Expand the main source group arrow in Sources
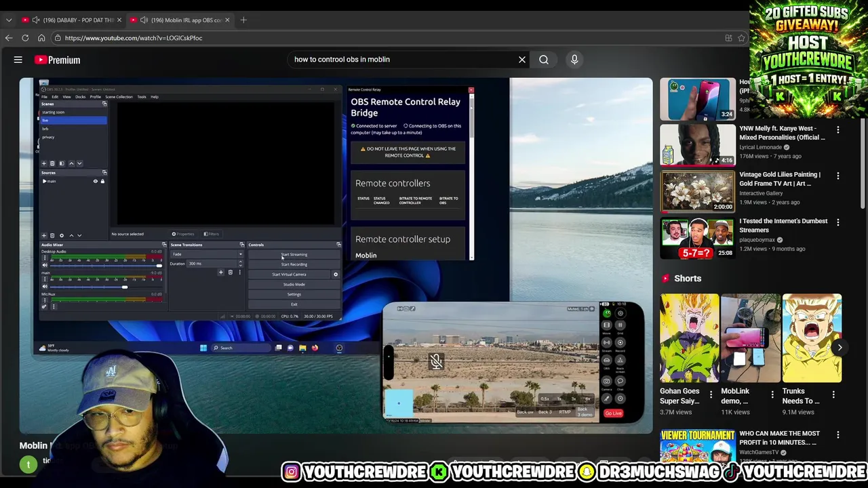Image resolution: width=868 pixels, height=488 pixels. (x=44, y=181)
